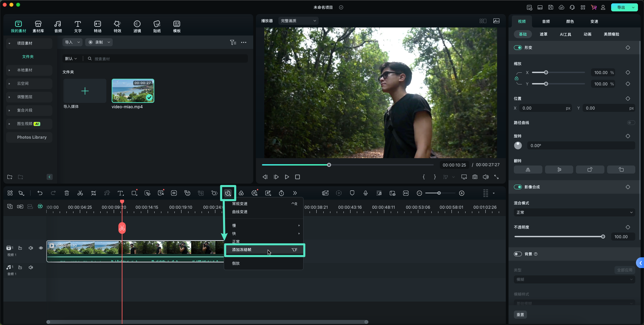Click the undo arrow in timeline toolbar
The height and width of the screenshot is (325, 644).
pos(40,193)
